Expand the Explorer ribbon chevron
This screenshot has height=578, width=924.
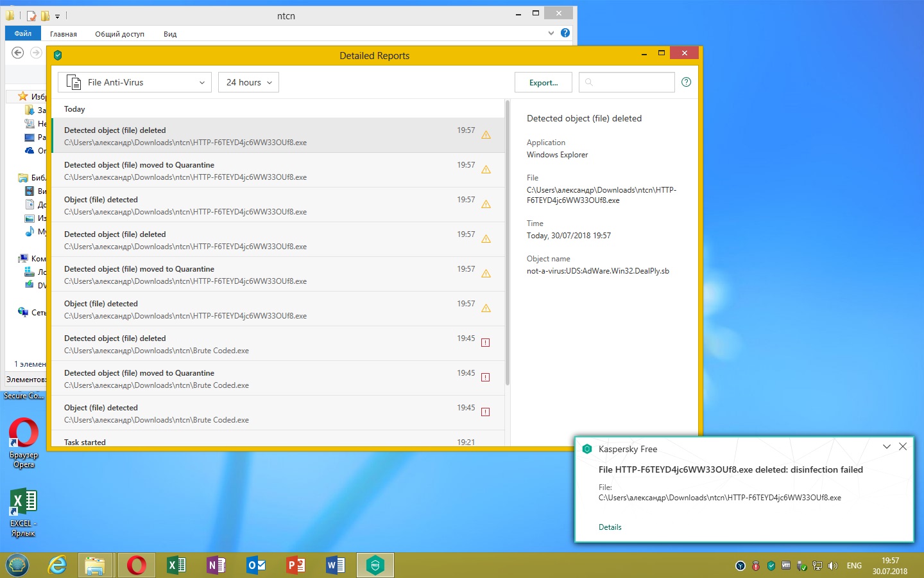point(551,33)
